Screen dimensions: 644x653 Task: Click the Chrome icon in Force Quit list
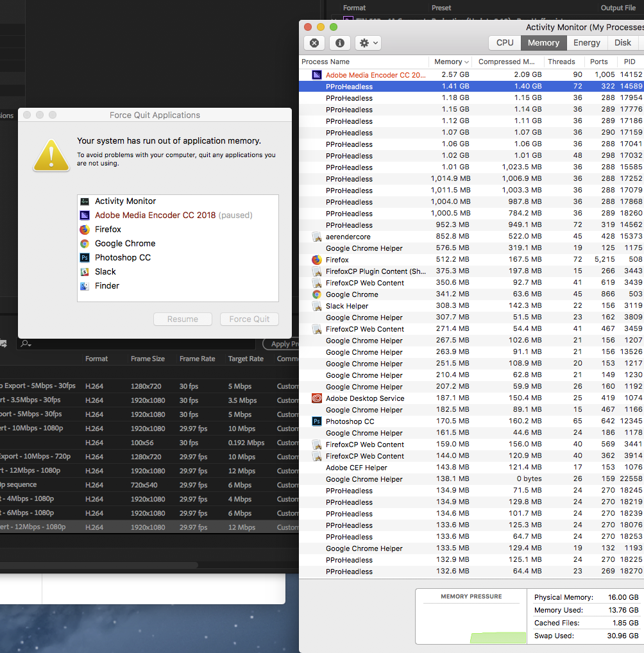pos(85,244)
